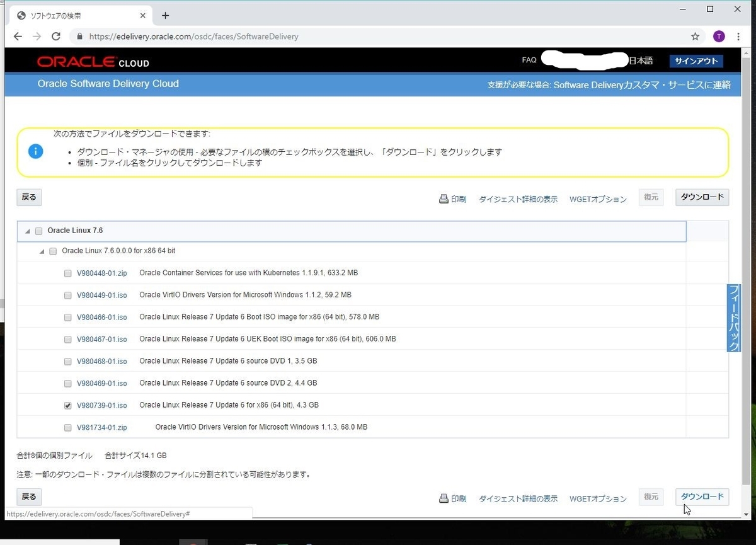The width and height of the screenshot is (756, 545).
Task: Select the Oracle Linux 7.6 parent checkbox
Action: (38, 231)
